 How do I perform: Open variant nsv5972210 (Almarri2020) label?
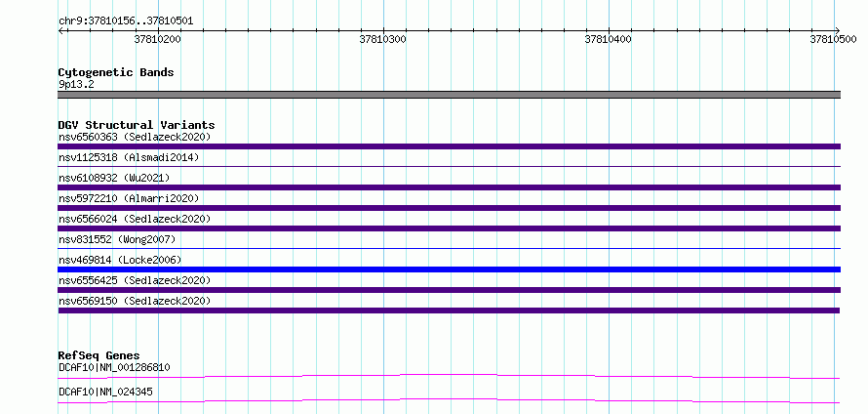[x=129, y=198]
